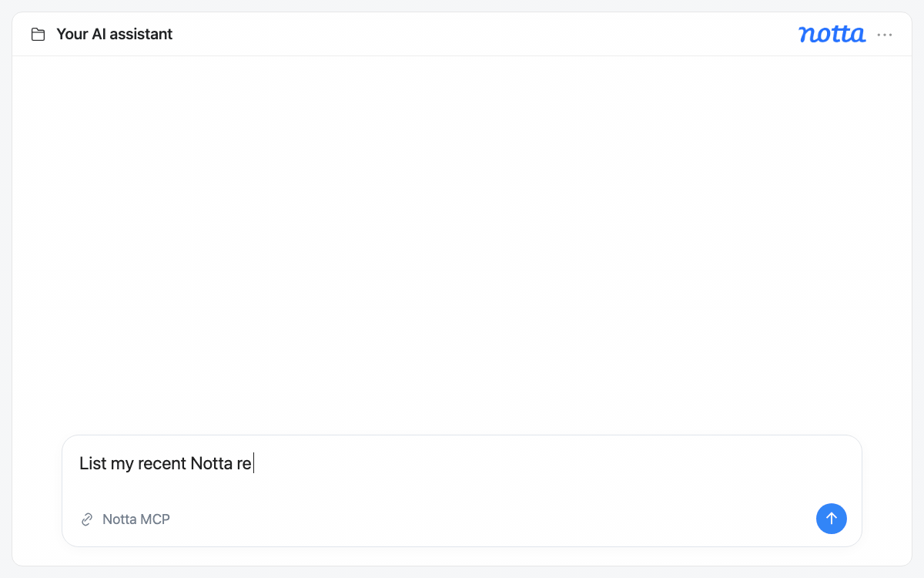Viewport: 924px width, 578px height.
Task: Expand the ellipsis menu next to the notta logo
Action: (x=885, y=35)
